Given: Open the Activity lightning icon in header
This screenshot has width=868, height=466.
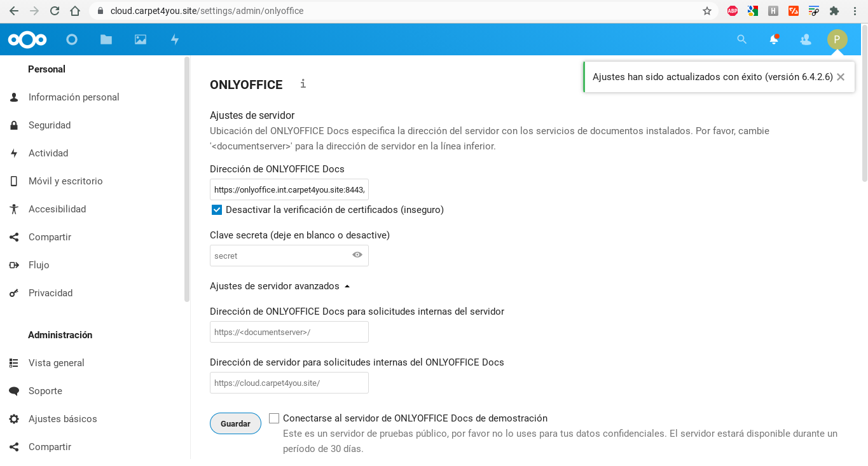Looking at the screenshot, I should (175, 39).
